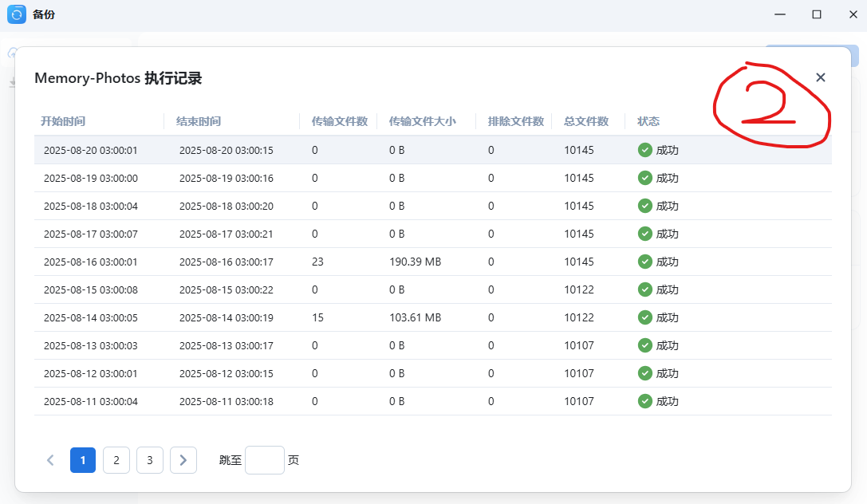
Task: Click the 103.61 MB transfer size cell
Action: tap(416, 317)
